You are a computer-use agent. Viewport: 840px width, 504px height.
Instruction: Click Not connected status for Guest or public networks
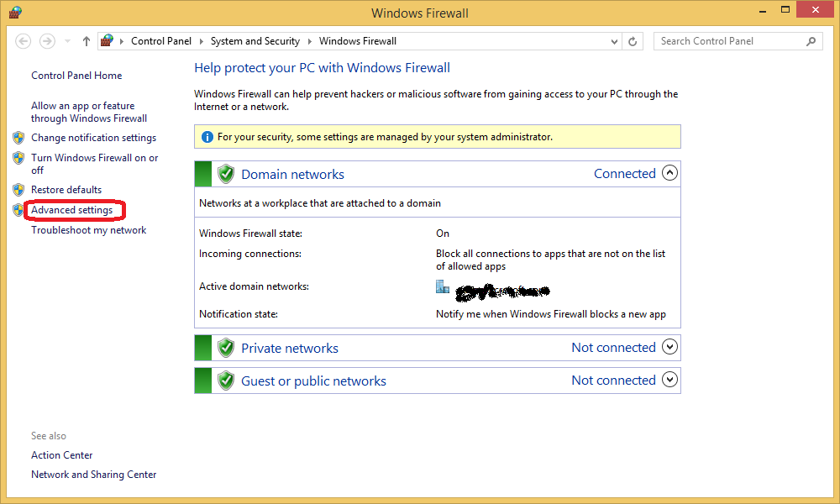pyautogui.click(x=613, y=381)
